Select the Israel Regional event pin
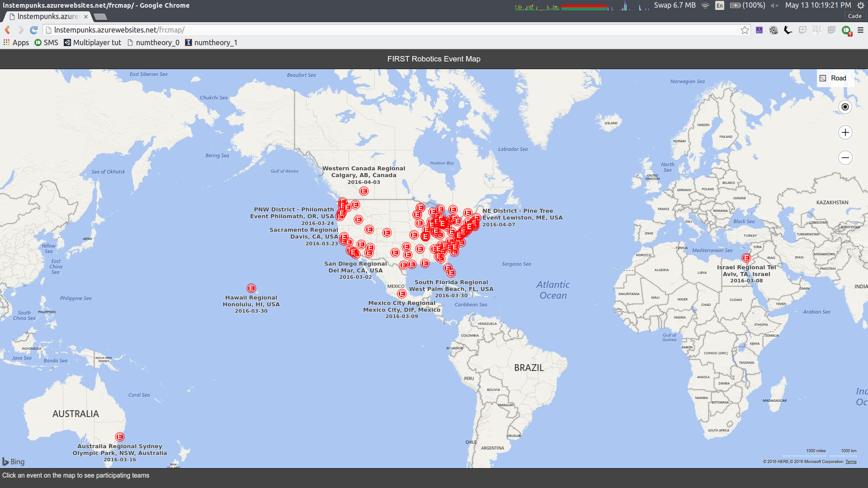868x488 pixels. (746, 258)
